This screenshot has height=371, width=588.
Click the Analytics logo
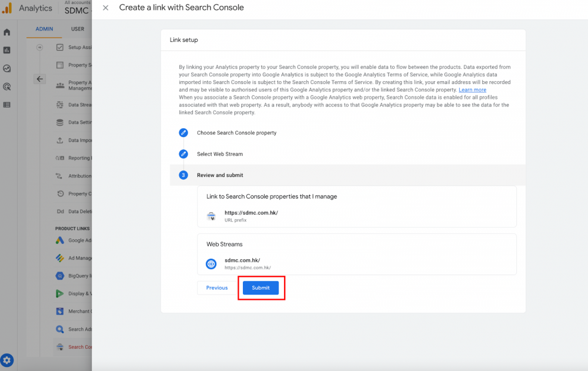tap(7, 8)
